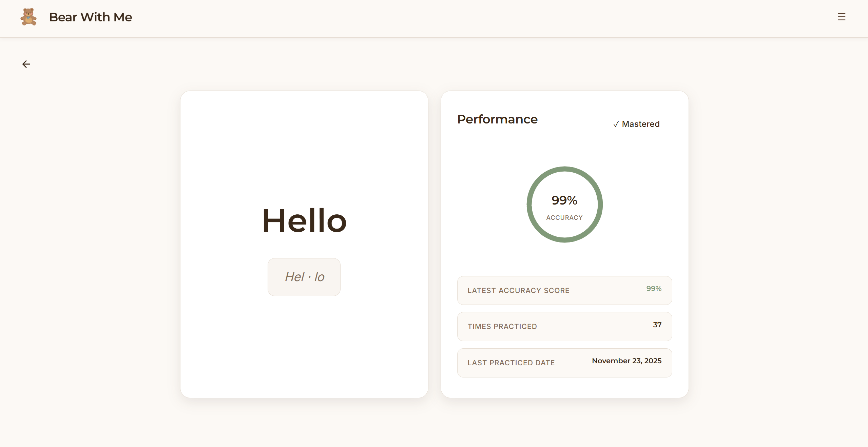Click the Hello word card background
The height and width of the screenshot is (447, 868).
tap(304, 142)
